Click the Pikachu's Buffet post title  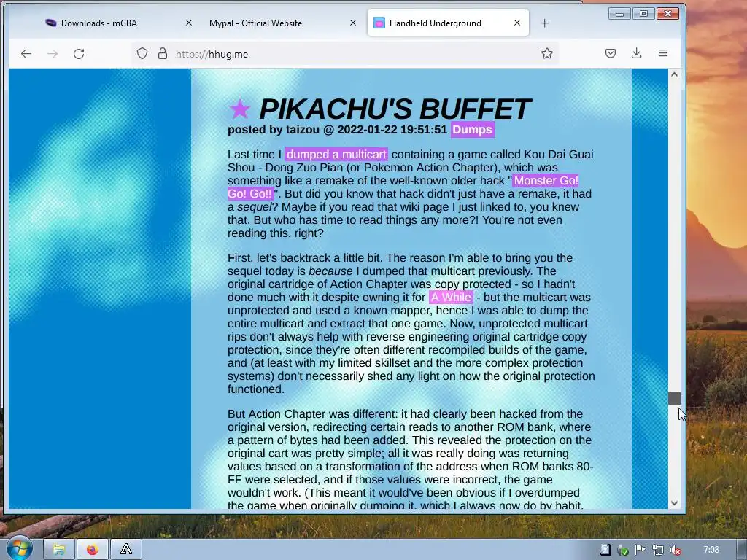click(x=395, y=109)
